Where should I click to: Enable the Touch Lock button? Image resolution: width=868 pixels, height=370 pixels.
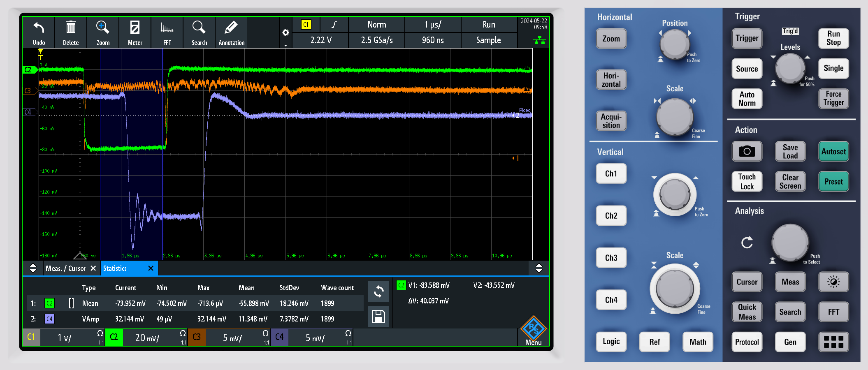pos(747,181)
